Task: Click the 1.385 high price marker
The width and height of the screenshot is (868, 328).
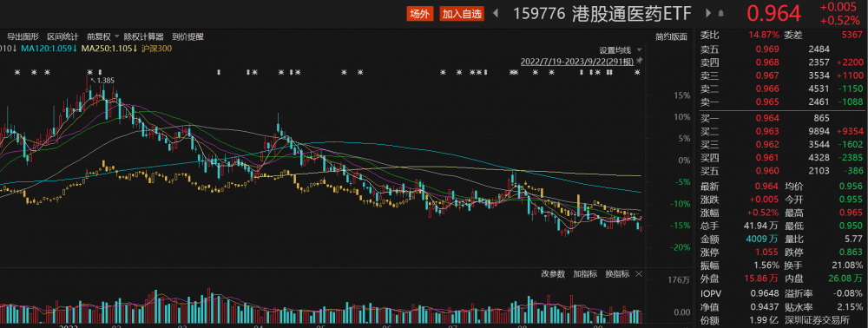Action: (102, 81)
